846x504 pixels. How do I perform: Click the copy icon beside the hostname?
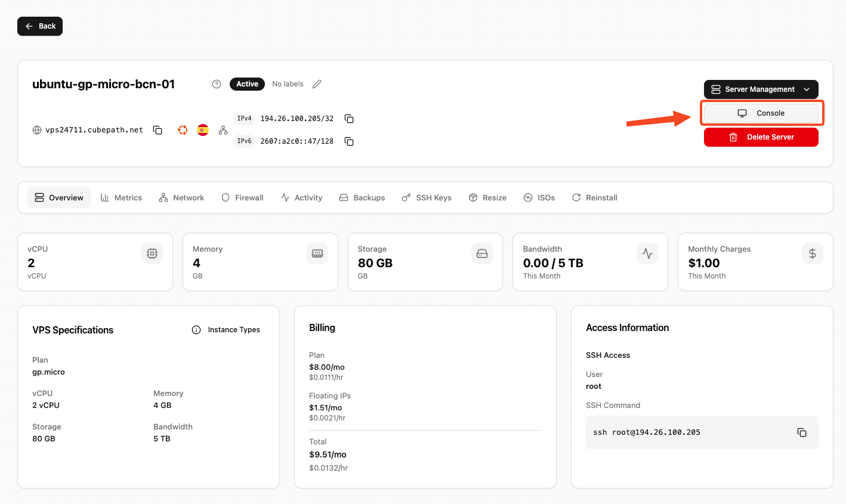pos(157,129)
